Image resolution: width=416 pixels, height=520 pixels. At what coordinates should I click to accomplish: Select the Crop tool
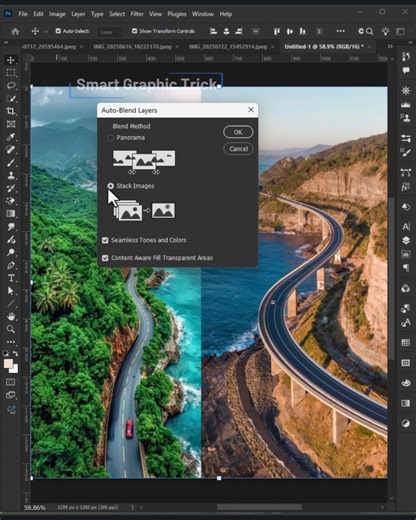[x=11, y=111]
